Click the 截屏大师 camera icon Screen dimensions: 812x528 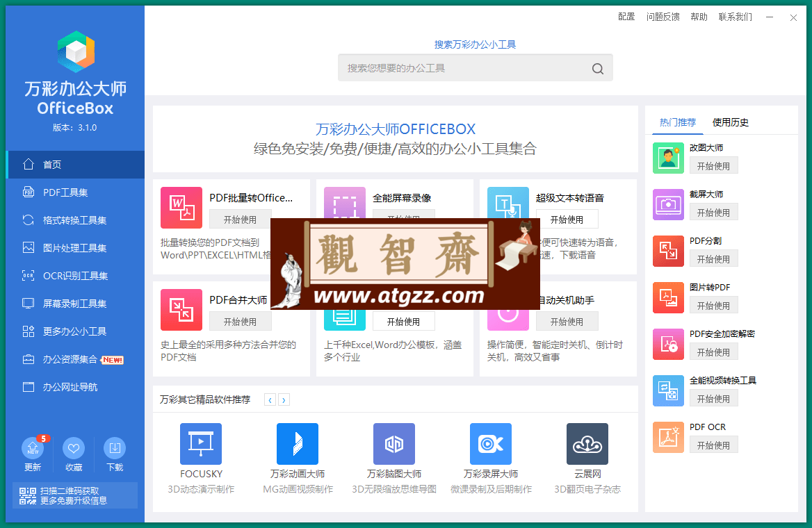pyautogui.click(x=668, y=204)
